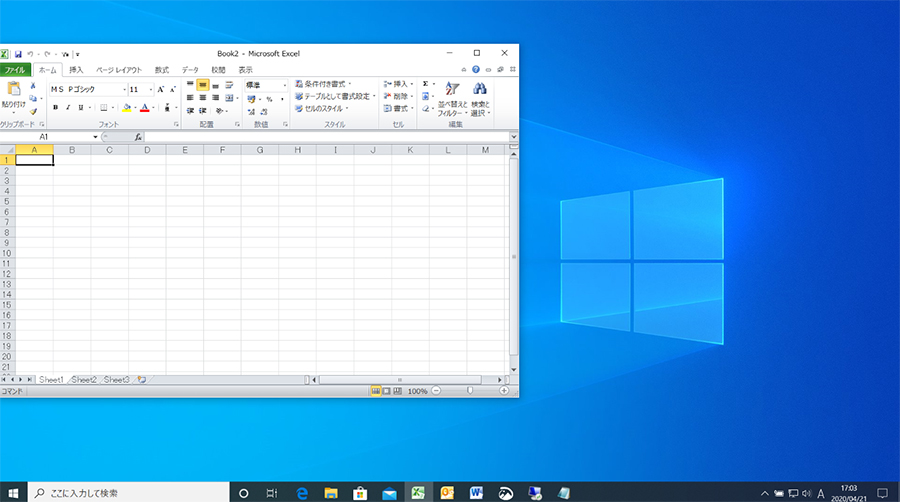Click the green ファイル (File) button
900x502 pixels.
15,70
